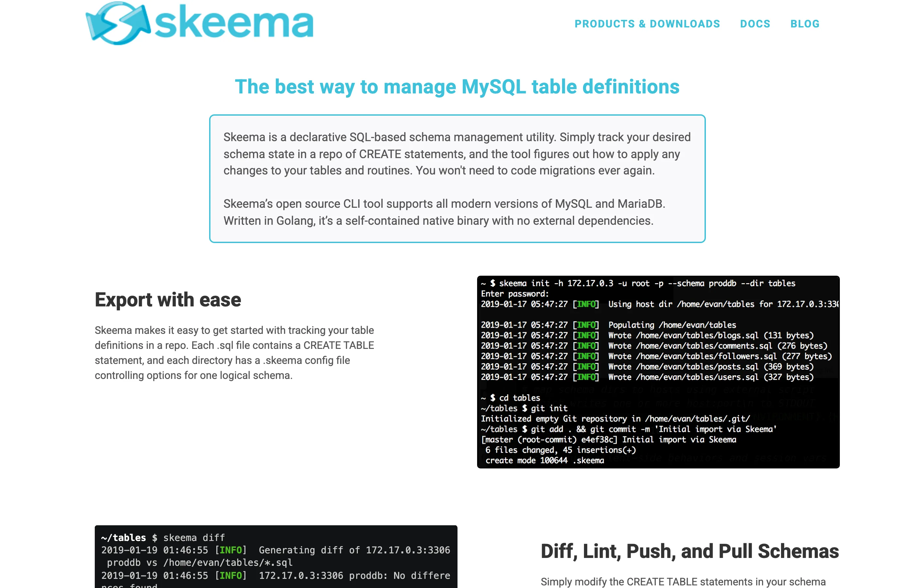Click the terminal line 'Wrote /home/evan/tables/followers.sql (277 bytes)'

[x=720, y=356]
